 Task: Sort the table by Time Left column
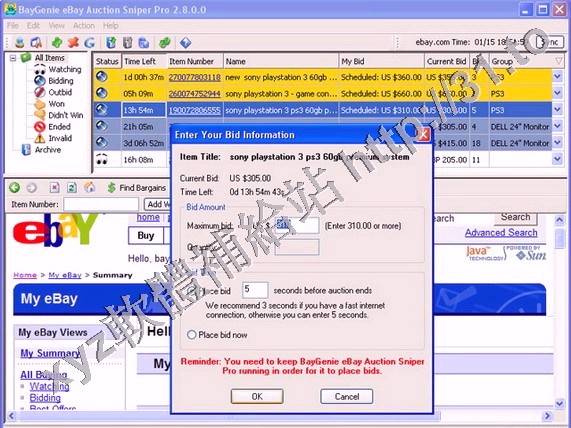144,61
